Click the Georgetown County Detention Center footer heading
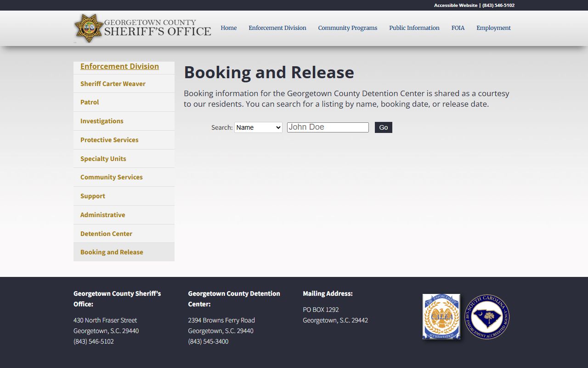588x368 pixels. (234, 299)
